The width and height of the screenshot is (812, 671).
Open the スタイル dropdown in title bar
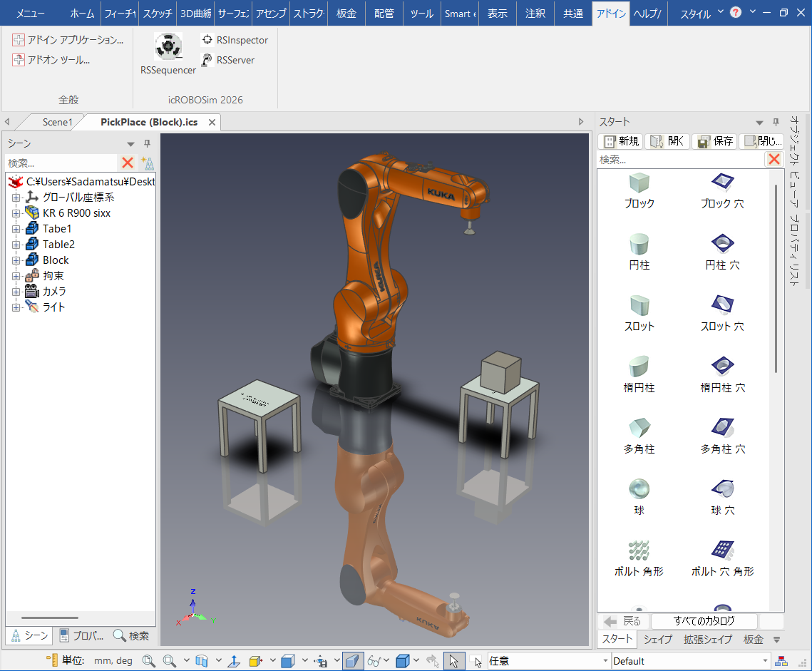(x=701, y=14)
